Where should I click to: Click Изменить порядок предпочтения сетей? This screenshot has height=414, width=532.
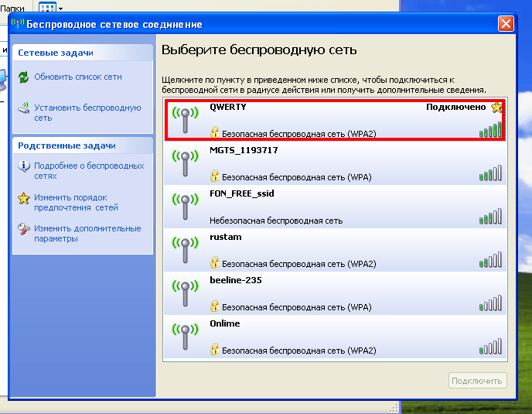pos(76,203)
